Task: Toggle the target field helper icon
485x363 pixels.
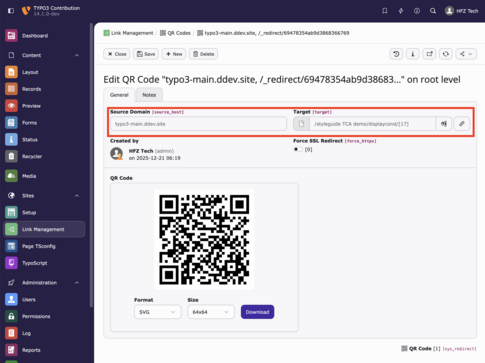Action: 444,124
